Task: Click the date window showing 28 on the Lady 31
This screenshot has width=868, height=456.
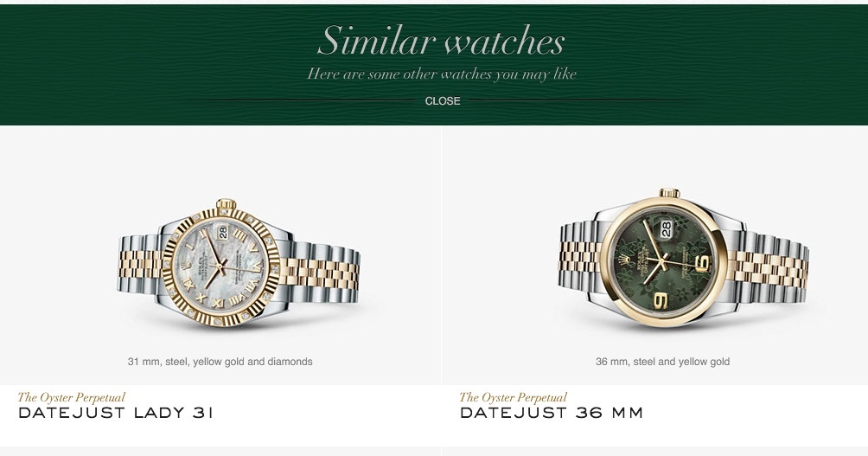Action: 222,232
